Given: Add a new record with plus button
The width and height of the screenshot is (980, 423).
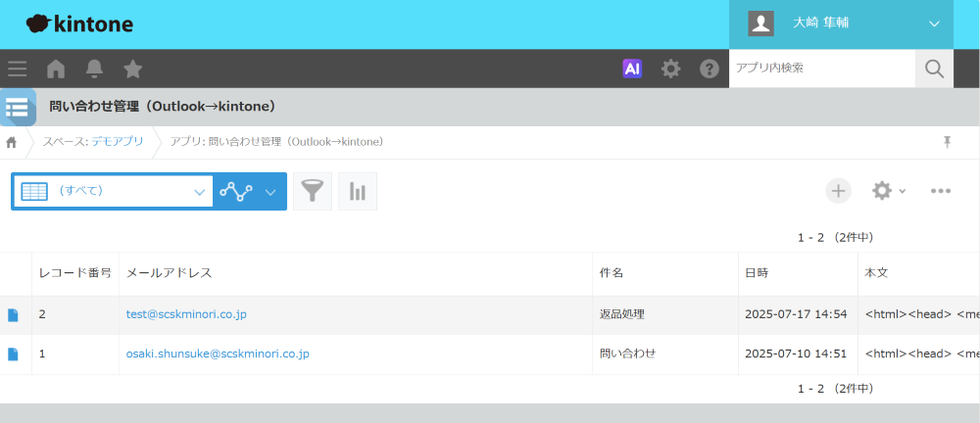Looking at the screenshot, I should click(839, 191).
